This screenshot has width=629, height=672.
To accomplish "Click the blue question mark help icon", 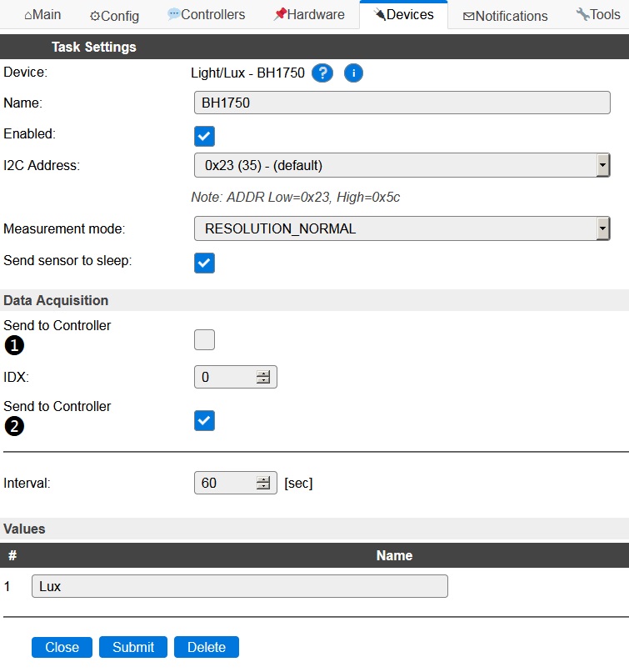I will click(322, 73).
